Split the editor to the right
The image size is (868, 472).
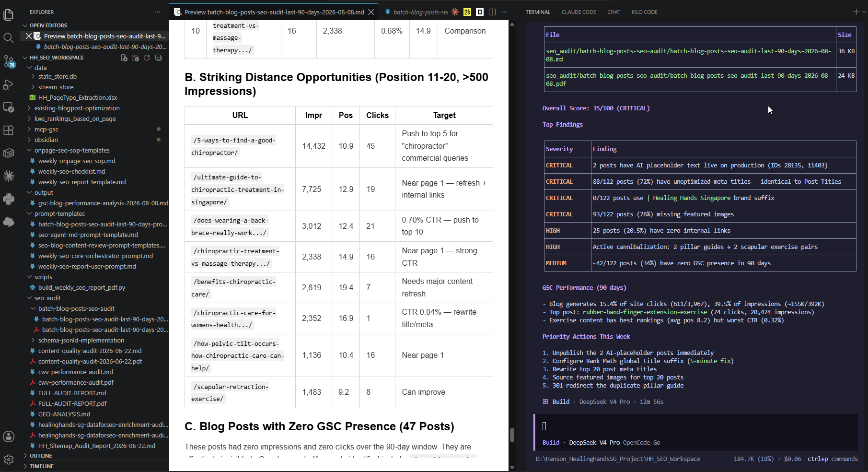(492, 12)
